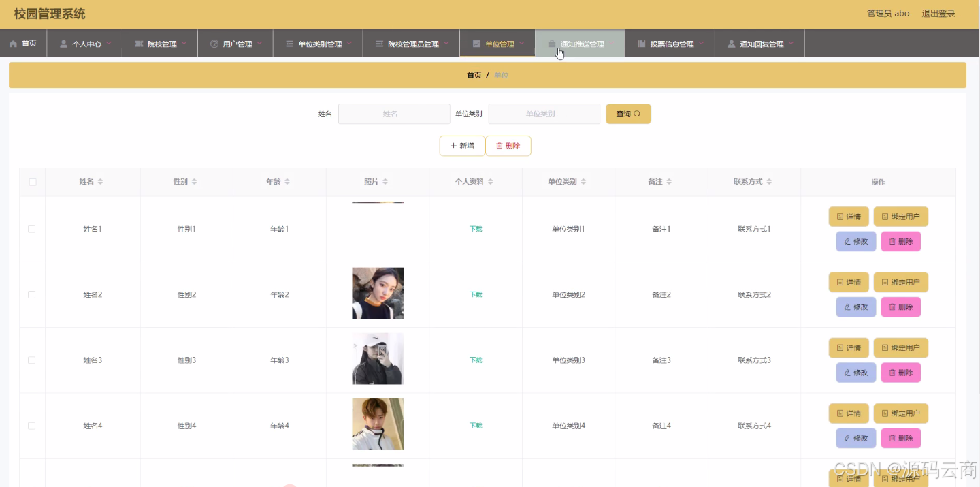Screen dimensions: 980x487
Task: Click the pencil icon in 姓名1 row 修改
Action: pos(847,242)
